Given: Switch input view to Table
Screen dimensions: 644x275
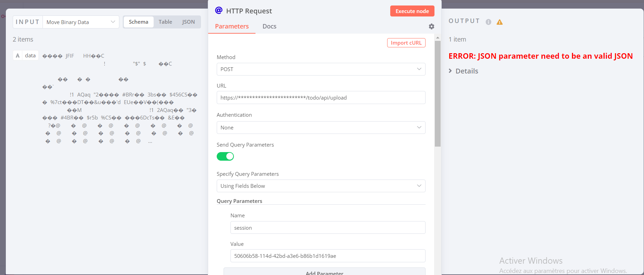Looking at the screenshot, I should (165, 22).
